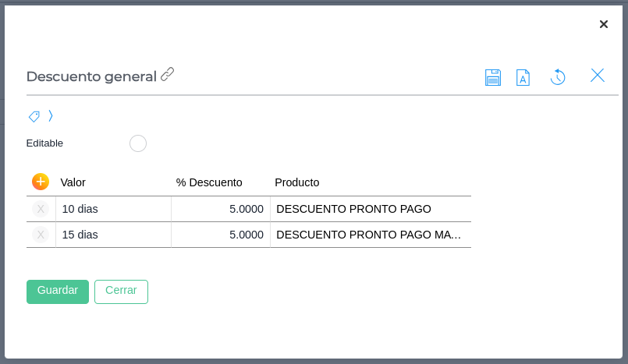
Task: Select the DESCUENTO PRONTO PAGO MA... product cell
Action: tap(370, 235)
